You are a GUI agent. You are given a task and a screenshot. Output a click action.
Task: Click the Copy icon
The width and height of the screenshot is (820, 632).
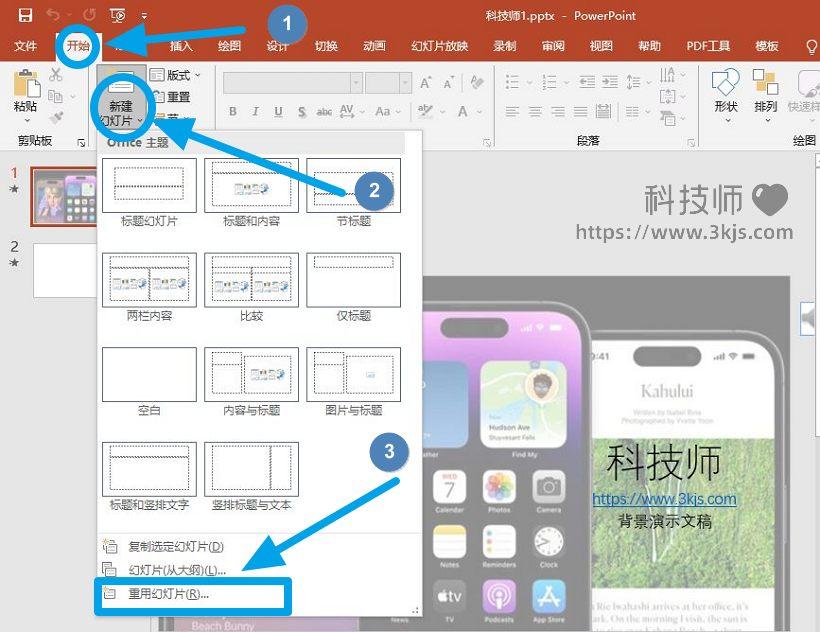[x=55, y=96]
